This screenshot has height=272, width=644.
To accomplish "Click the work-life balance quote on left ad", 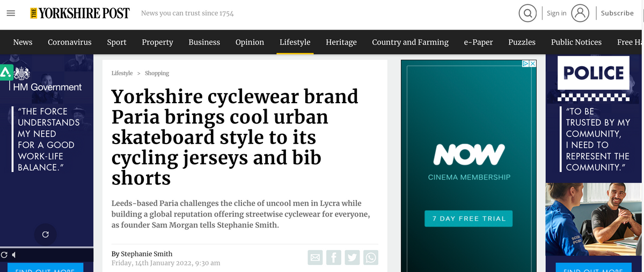I will (46, 139).
